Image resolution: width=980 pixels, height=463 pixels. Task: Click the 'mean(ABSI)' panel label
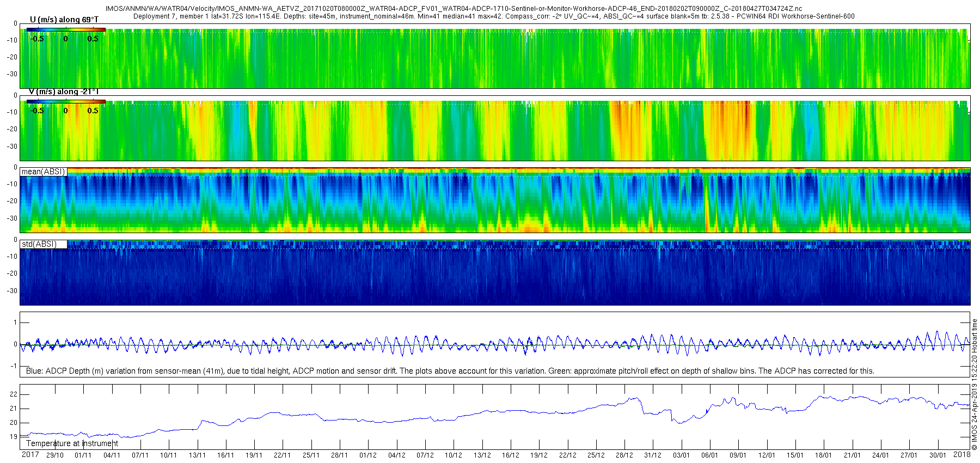point(44,172)
